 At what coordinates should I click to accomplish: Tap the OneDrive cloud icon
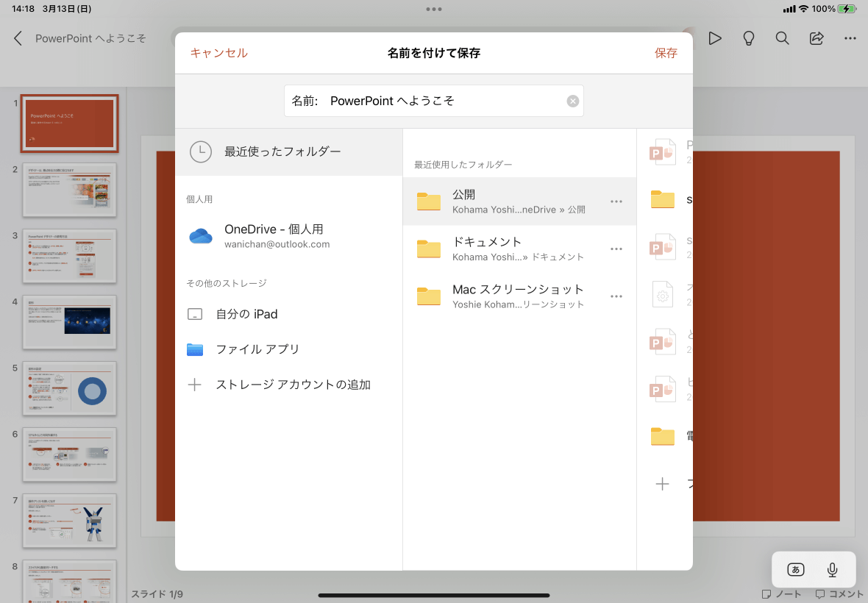click(x=200, y=236)
